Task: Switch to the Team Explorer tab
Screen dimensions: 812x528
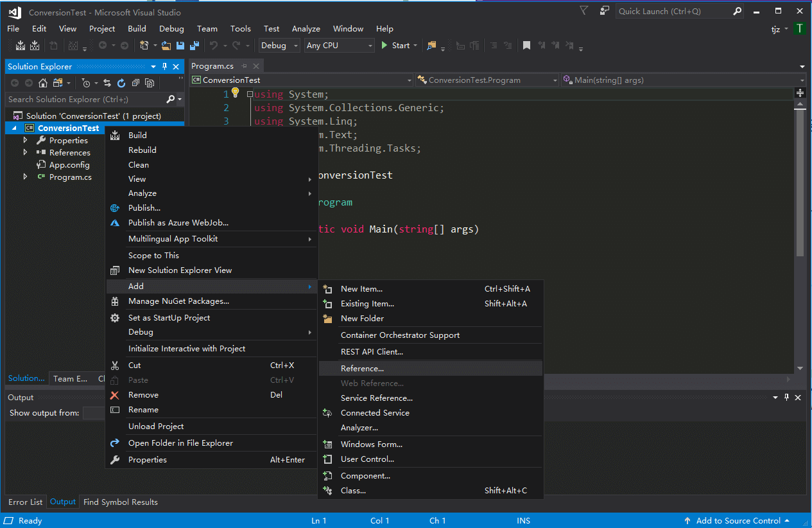Action: pos(71,379)
